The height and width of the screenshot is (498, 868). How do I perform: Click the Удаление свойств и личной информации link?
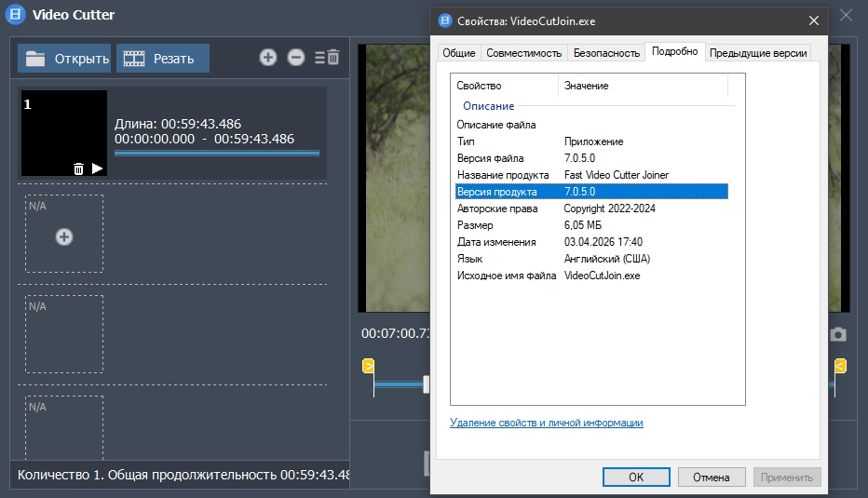546,423
